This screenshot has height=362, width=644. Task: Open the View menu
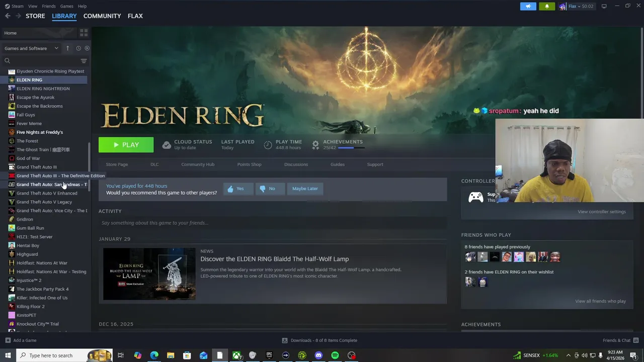pos(33,6)
